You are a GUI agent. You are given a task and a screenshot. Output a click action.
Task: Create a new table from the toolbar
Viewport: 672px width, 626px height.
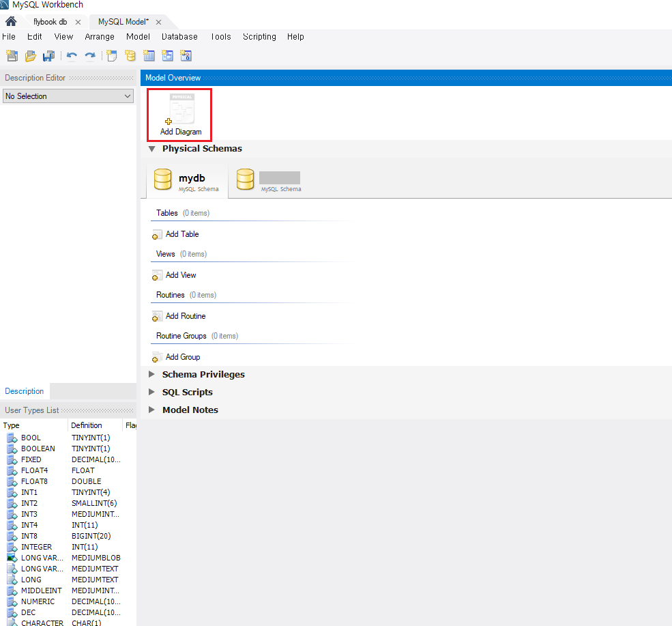coord(149,56)
